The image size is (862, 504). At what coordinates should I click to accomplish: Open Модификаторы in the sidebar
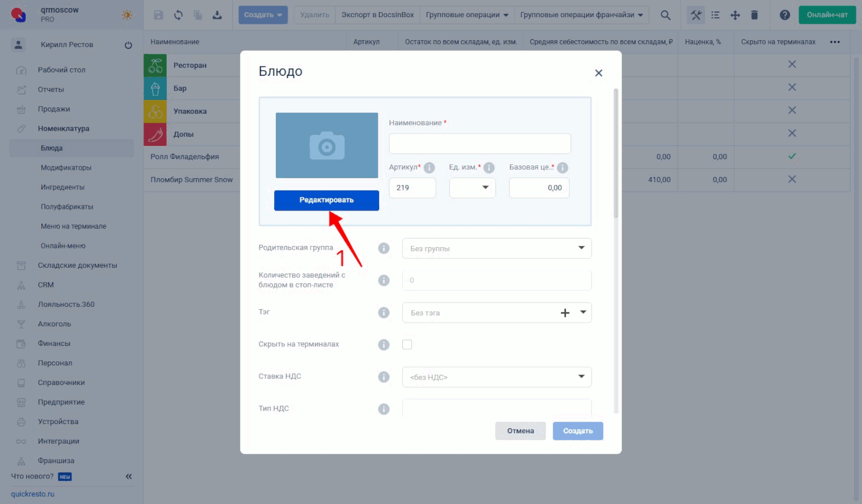(66, 168)
